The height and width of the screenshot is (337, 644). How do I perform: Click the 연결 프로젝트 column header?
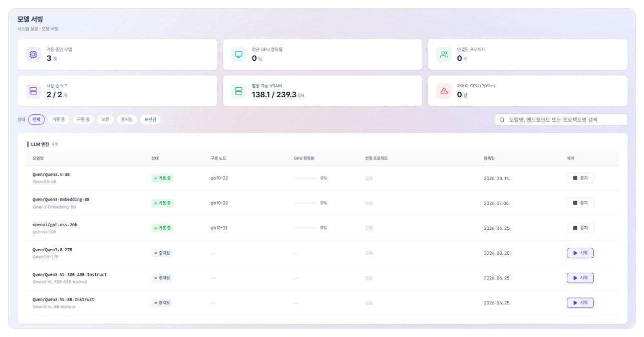tap(377, 158)
